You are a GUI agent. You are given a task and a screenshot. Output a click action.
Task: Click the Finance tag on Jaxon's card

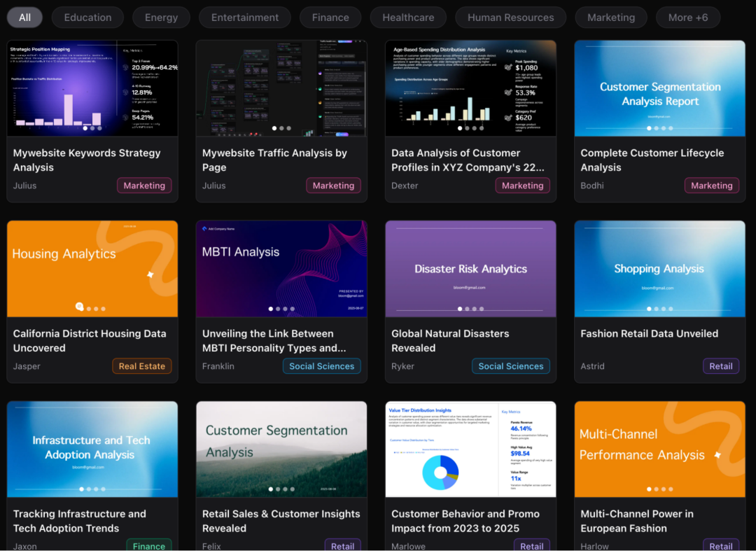[x=149, y=545]
